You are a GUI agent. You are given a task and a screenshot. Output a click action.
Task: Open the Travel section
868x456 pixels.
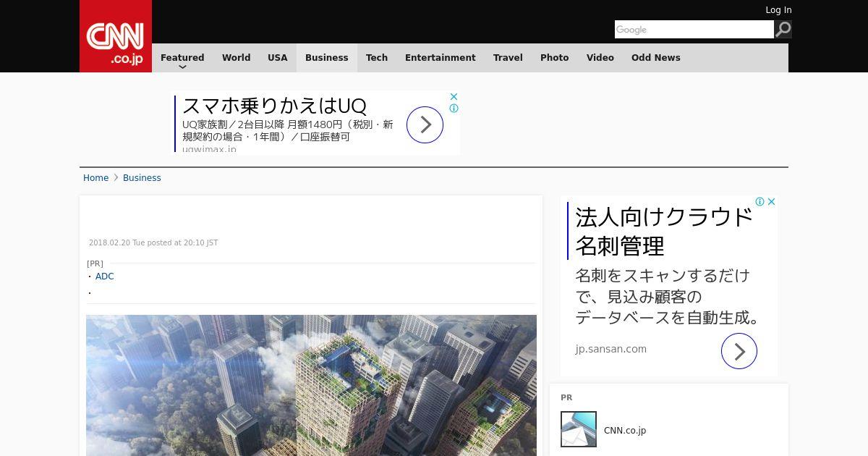pos(508,58)
